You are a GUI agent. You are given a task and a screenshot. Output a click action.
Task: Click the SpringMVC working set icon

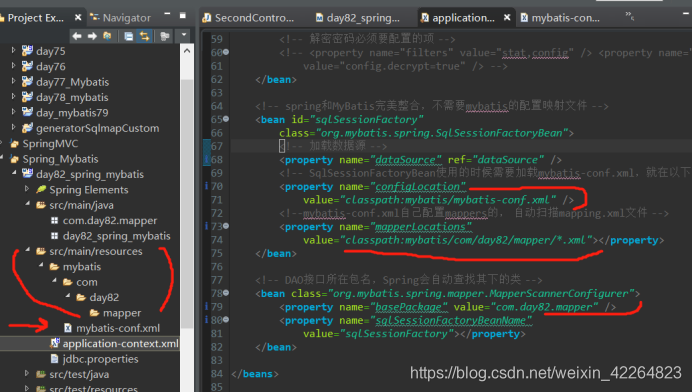[x=15, y=143]
